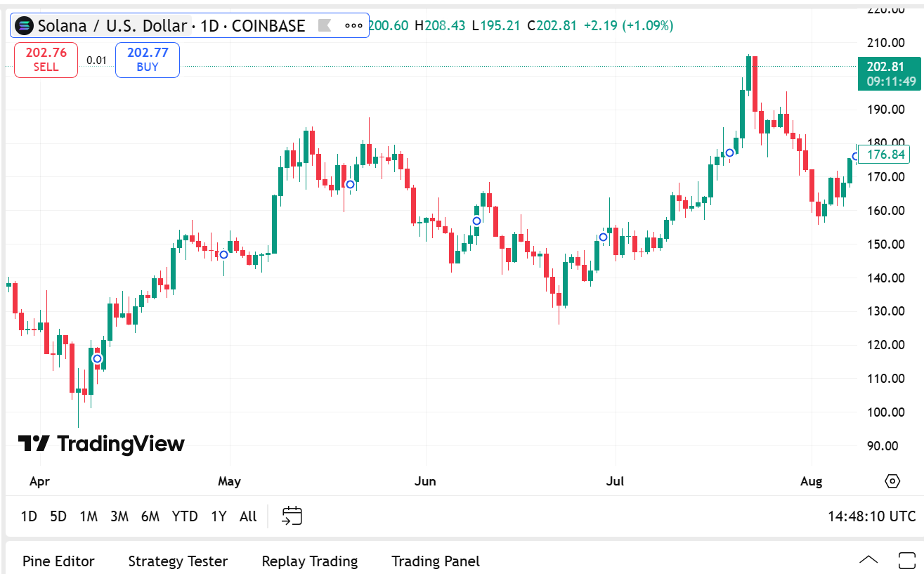The image size is (924, 574).
Task: Click the L195.21 low value in the legend
Action: pos(496,26)
